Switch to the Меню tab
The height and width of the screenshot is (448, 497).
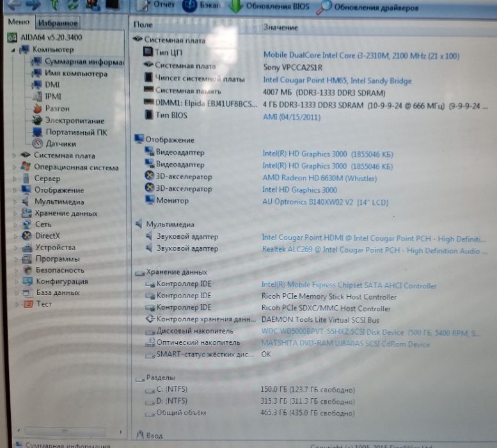point(19,22)
